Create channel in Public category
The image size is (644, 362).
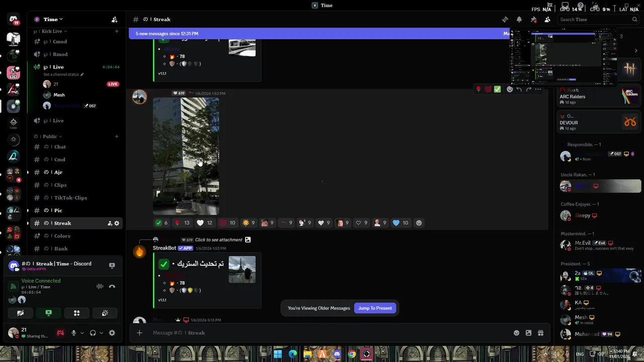click(x=117, y=136)
